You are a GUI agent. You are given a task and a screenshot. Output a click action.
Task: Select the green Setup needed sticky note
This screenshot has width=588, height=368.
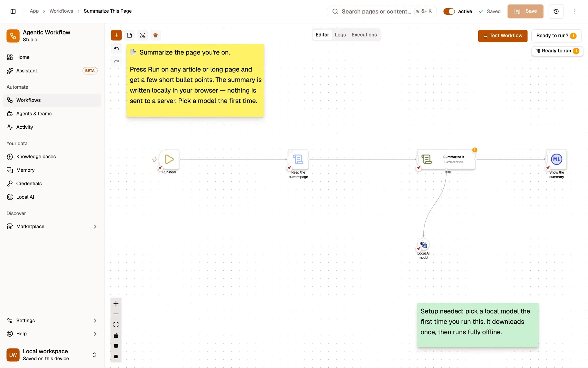point(478,325)
